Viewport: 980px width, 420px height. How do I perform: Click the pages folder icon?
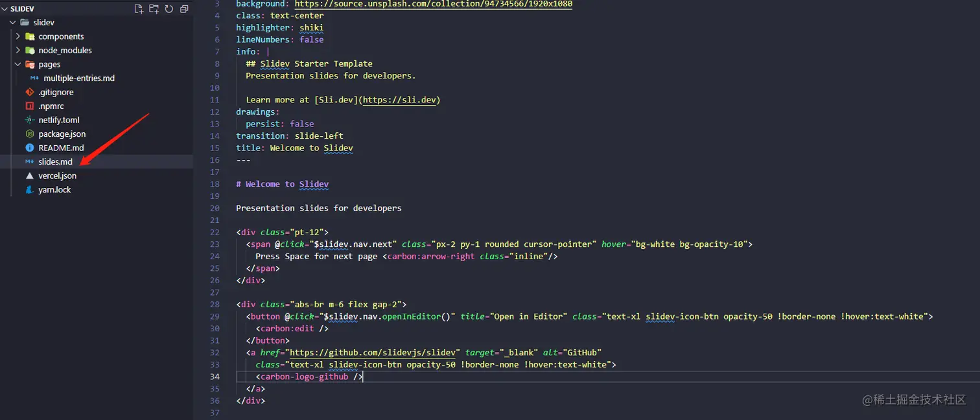(30, 64)
